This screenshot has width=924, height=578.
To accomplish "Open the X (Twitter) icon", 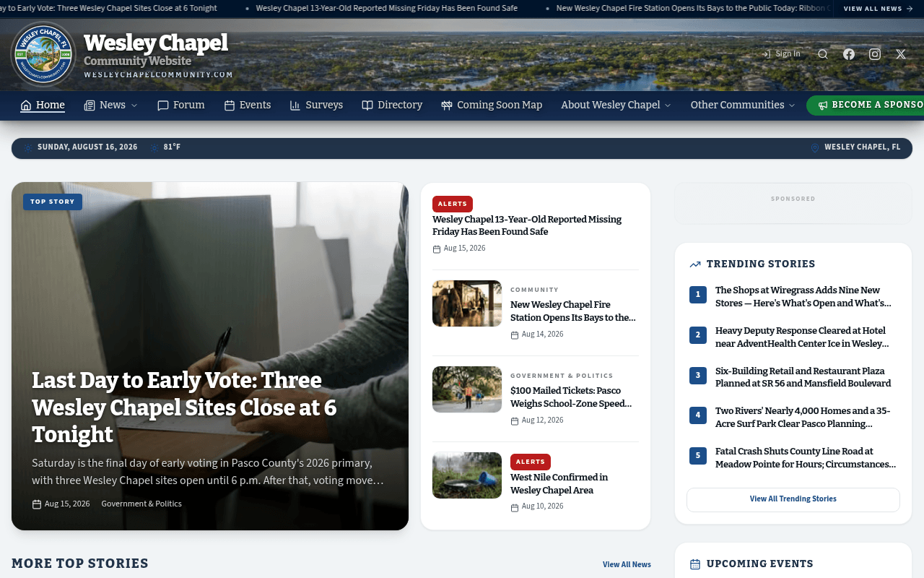I will [901, 54].
